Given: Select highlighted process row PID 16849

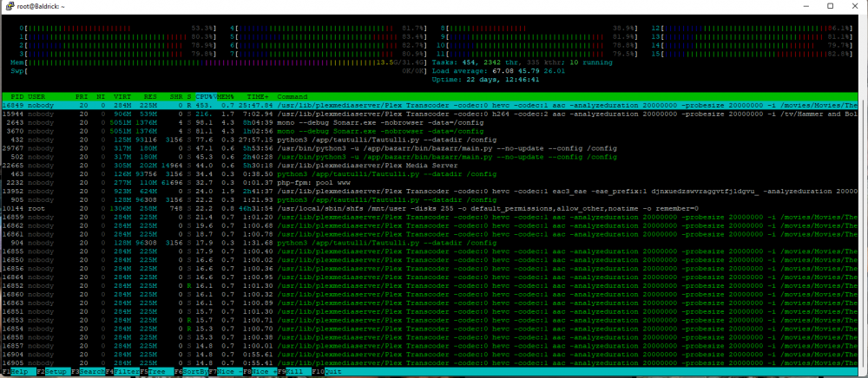Looking at the screenshot, I should tap(430, 106).
